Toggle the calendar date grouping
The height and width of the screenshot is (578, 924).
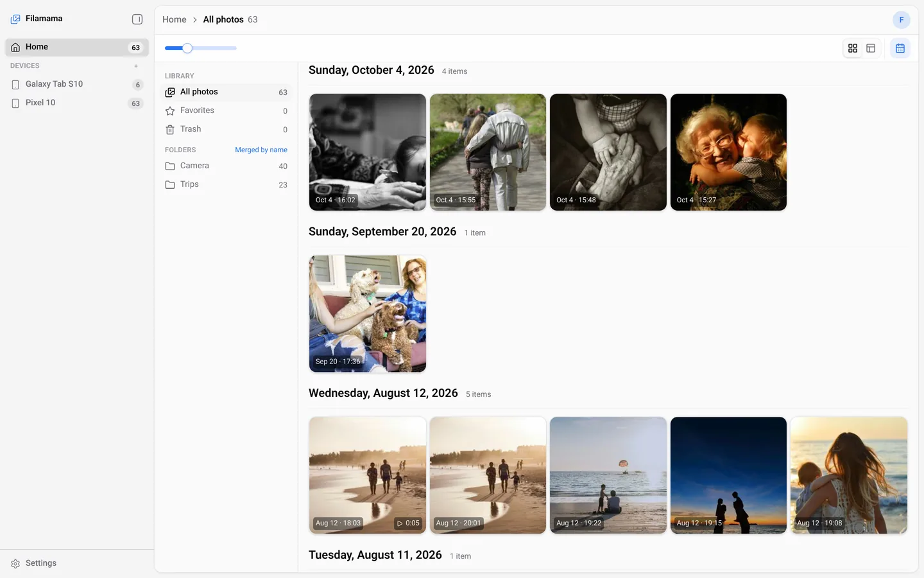coord(900,48)
